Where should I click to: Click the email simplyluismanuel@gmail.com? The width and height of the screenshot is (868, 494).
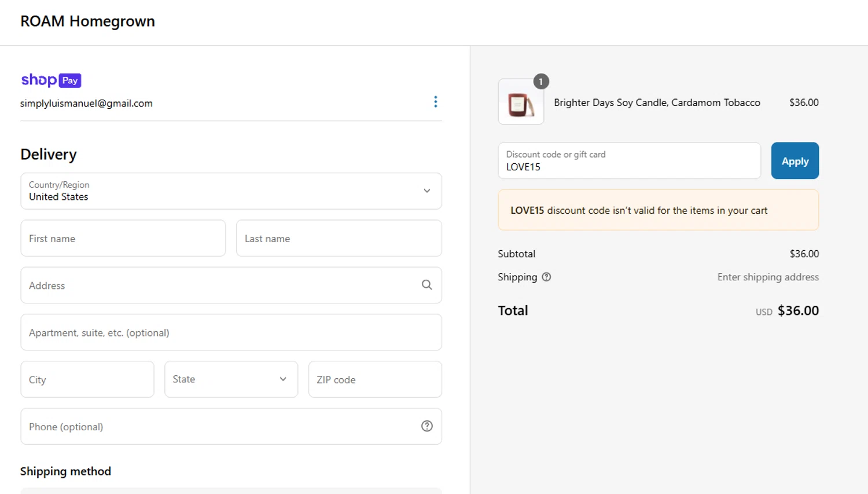coord(86,103)
